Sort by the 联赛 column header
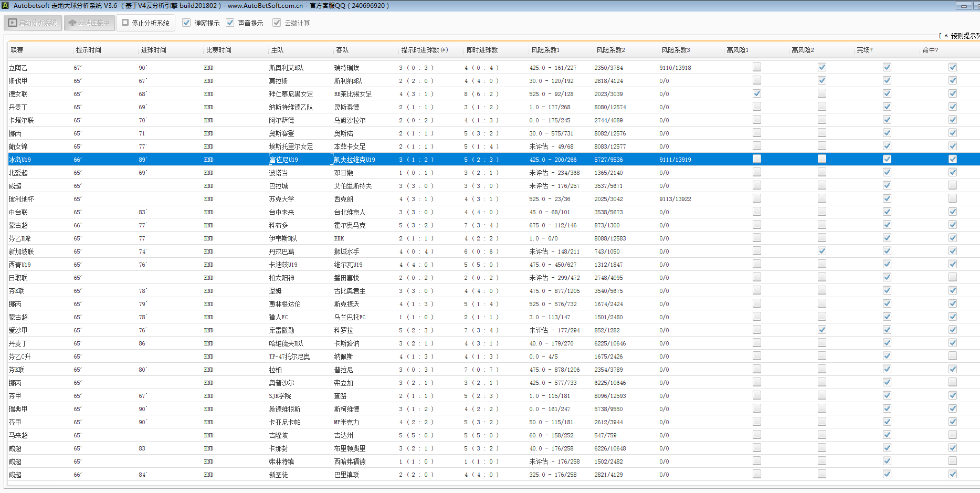This screenshot has height=493, width=980. point(17,50)
